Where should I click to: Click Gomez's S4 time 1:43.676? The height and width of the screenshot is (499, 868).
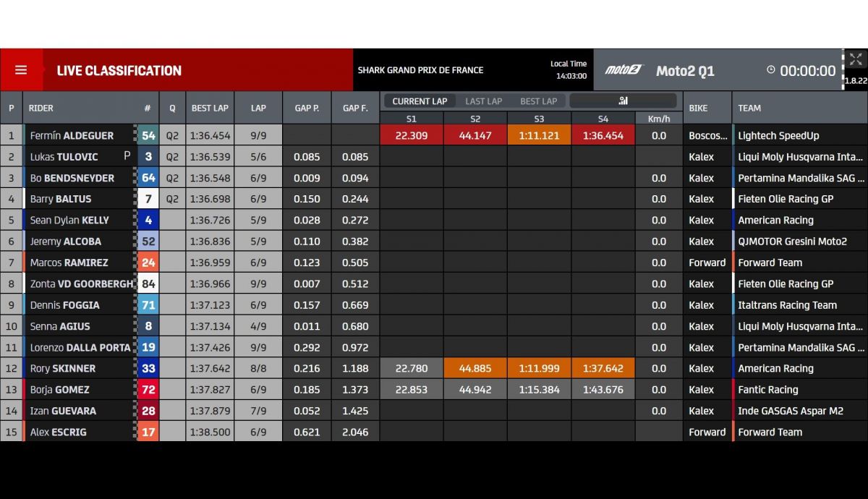(x=603, y=390)
